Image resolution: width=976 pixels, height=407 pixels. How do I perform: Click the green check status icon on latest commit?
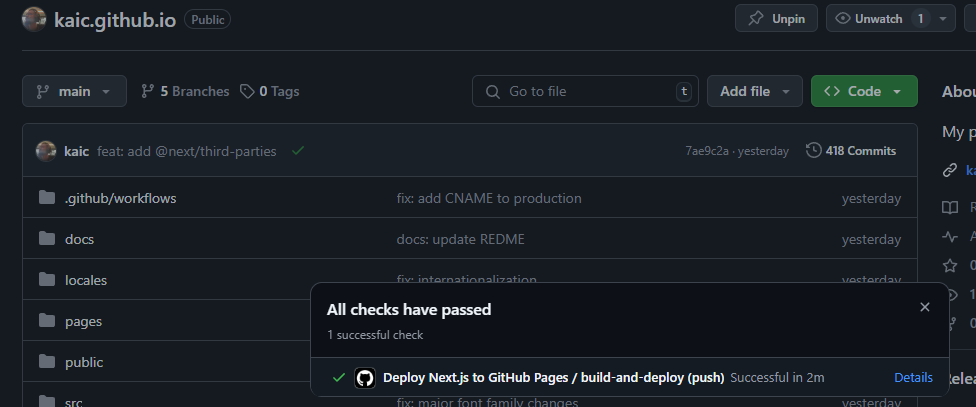tap(298, 150)
